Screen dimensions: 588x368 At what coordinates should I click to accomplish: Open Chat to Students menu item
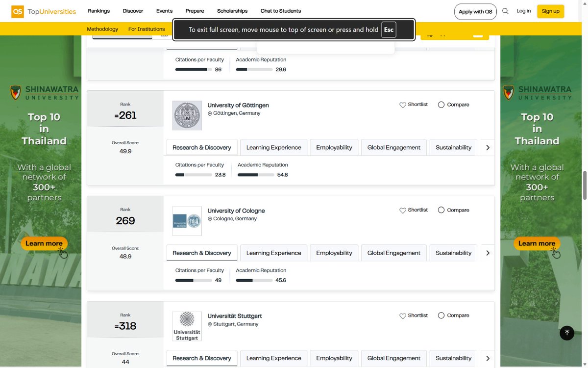point(281,11)
